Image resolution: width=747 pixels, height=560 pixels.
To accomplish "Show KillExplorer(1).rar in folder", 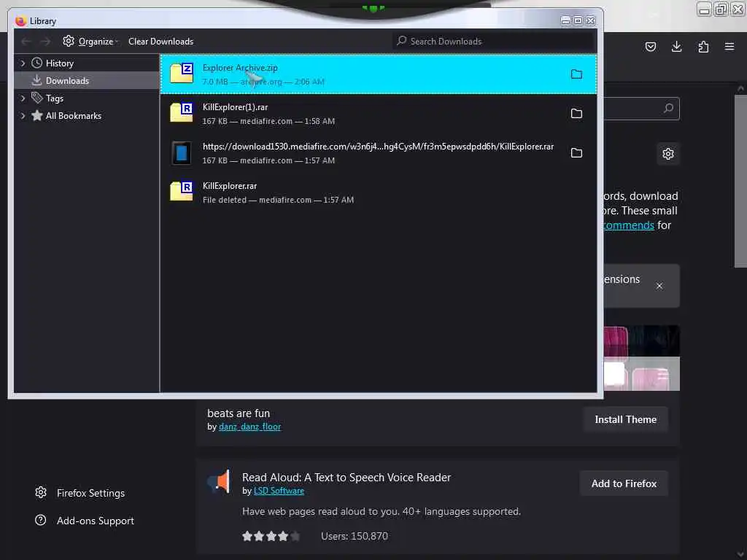I will (576, 113).
